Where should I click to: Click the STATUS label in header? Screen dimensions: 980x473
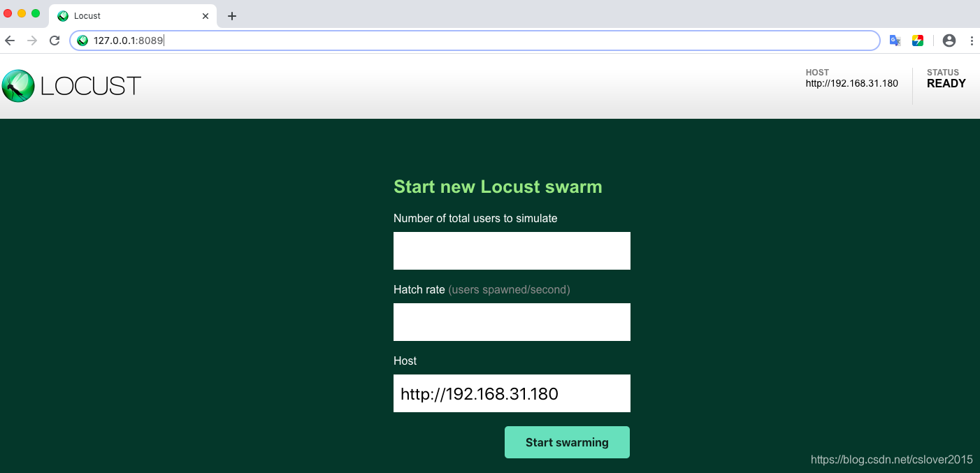pos(943,72)
